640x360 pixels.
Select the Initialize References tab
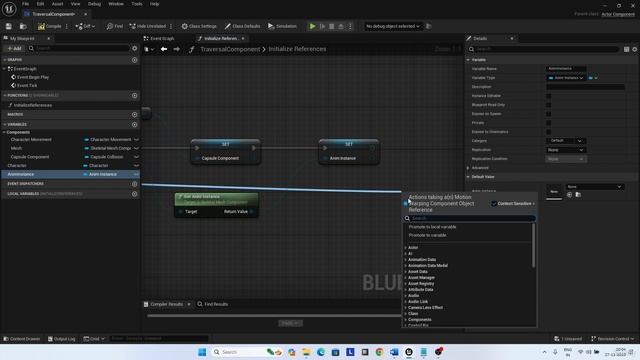(221, 38)
